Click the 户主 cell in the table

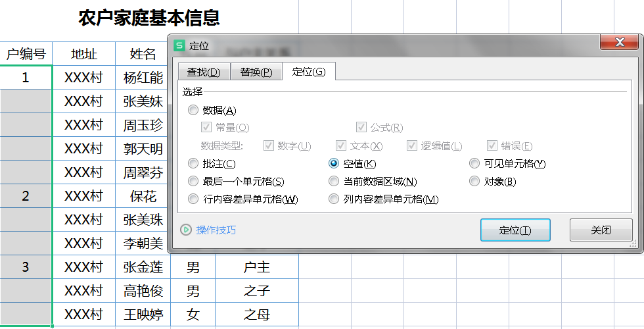click(x=257, y=267)
